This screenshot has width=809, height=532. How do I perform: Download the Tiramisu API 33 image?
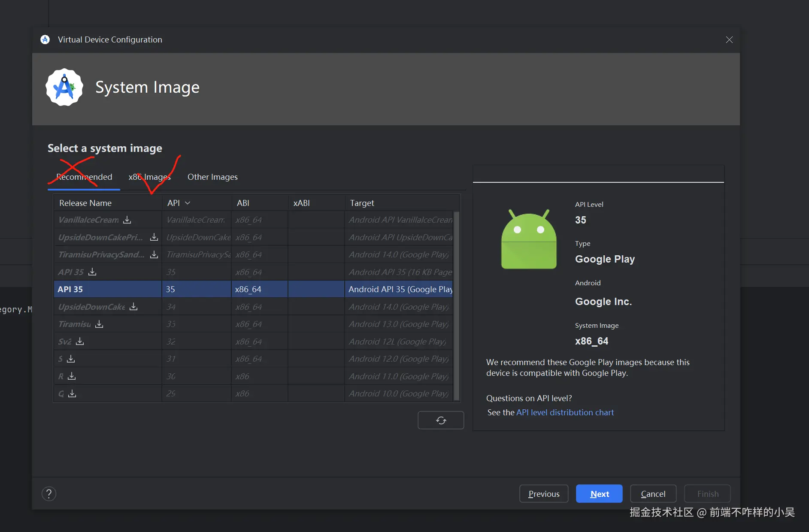point(99,324)
